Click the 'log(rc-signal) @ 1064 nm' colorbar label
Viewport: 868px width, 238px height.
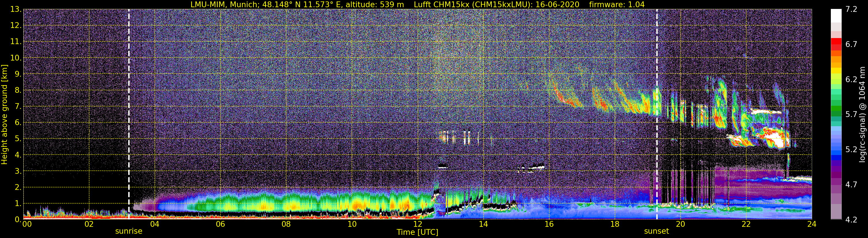tap(863, 114)
